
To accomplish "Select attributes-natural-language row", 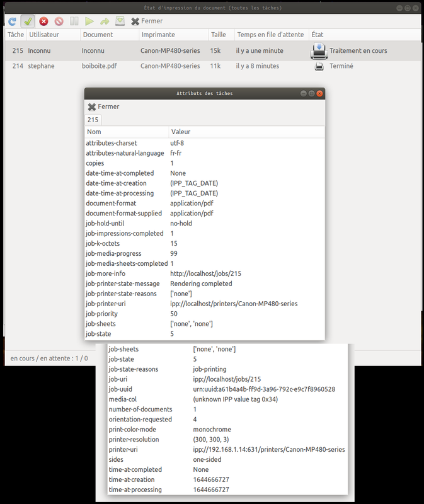I will (205, 153).
